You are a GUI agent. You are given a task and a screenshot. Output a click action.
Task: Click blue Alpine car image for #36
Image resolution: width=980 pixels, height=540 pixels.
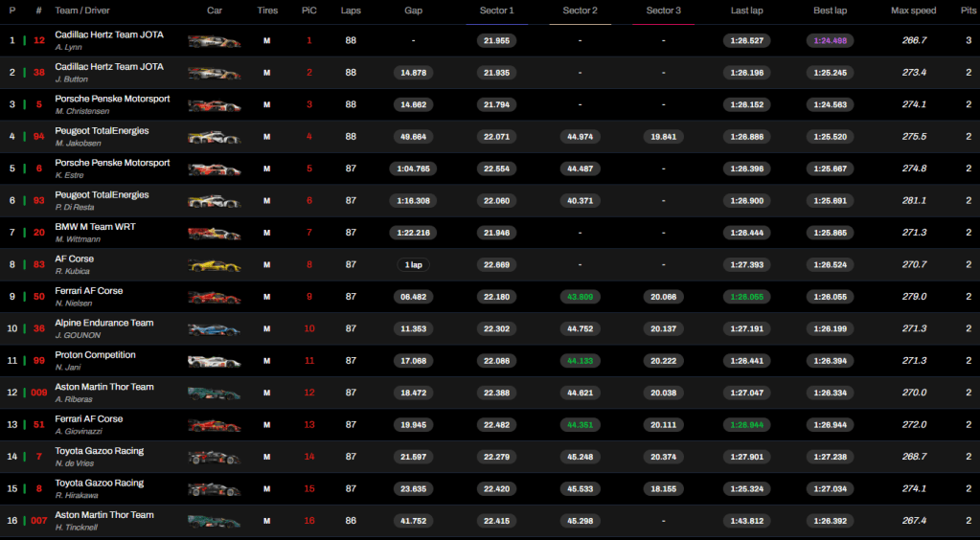tap(215, 329)
